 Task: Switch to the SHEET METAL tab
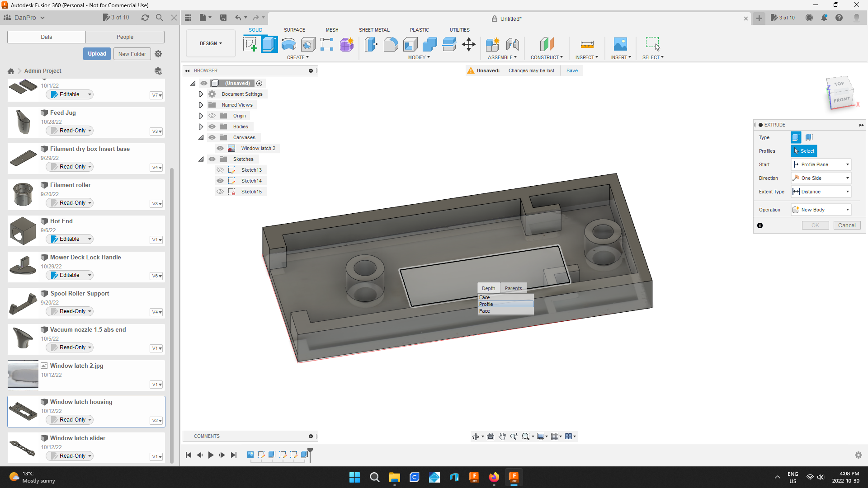(x=374, y=30)
